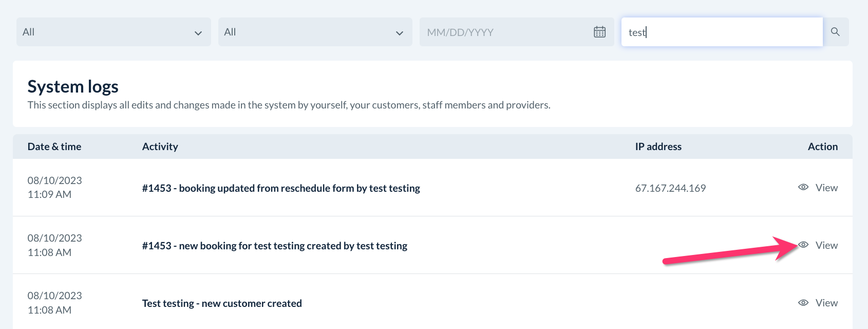
Task: Click eye icon for new booking log
Action: coord(803,245)
